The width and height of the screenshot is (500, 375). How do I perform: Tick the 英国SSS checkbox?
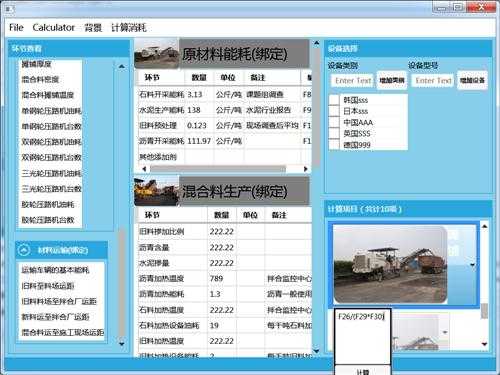click(334, 133)
